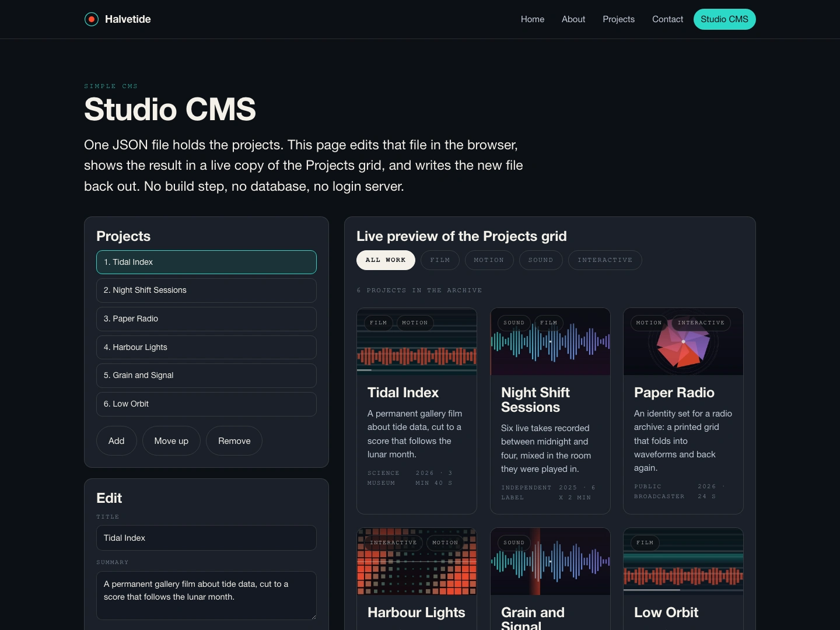
Task: Click FILM tag on Low Orbit card
Action: point(645,542)
